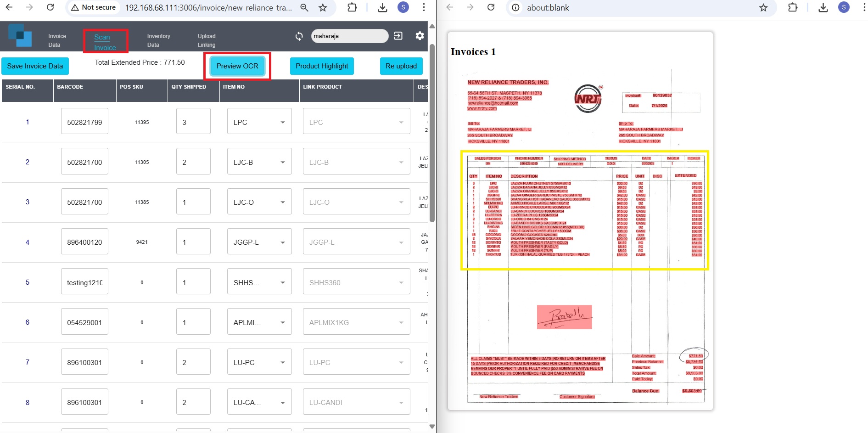Click POS SKU value 9421 in row 4
Viewport: 868px width, 433px height.
(142, 242)
